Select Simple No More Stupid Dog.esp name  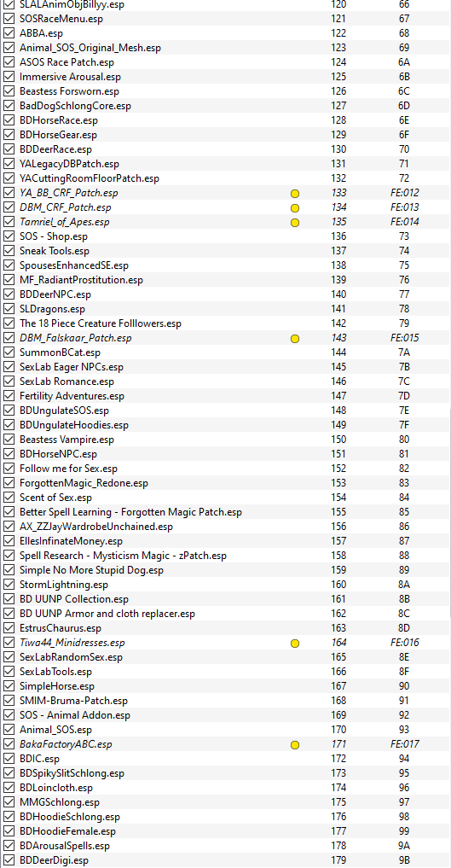click(x=92, y=569)
